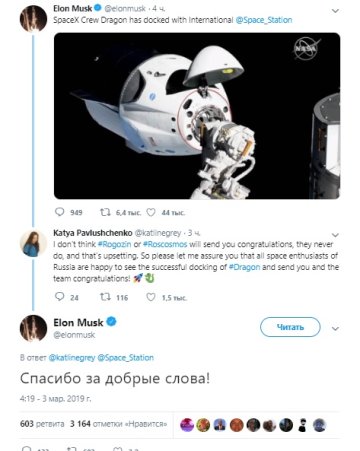Expand chevron next to Читать button
Viewport: 360px width, 451px height.
(335, 329)
